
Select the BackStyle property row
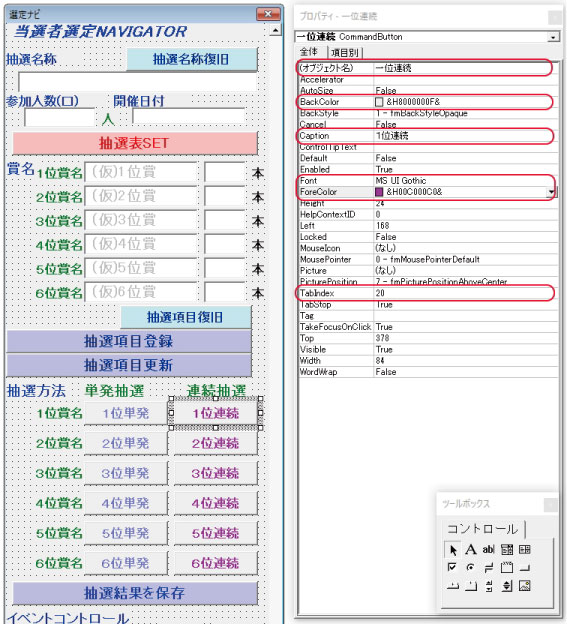[x=428, y=113]
